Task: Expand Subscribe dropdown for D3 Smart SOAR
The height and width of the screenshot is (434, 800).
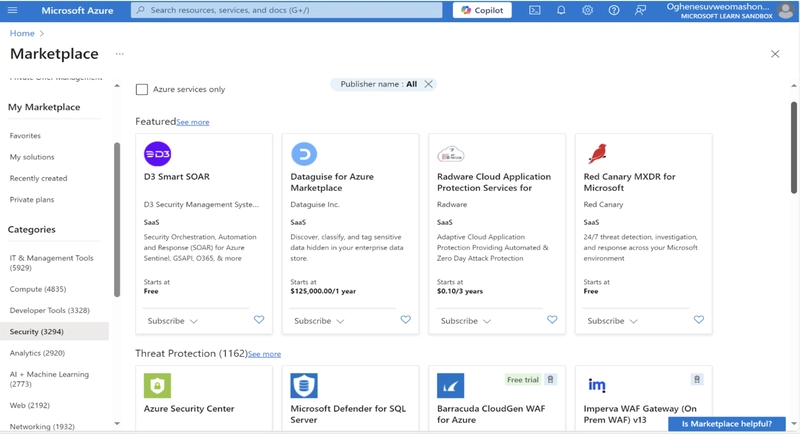Action: point(172,321)
